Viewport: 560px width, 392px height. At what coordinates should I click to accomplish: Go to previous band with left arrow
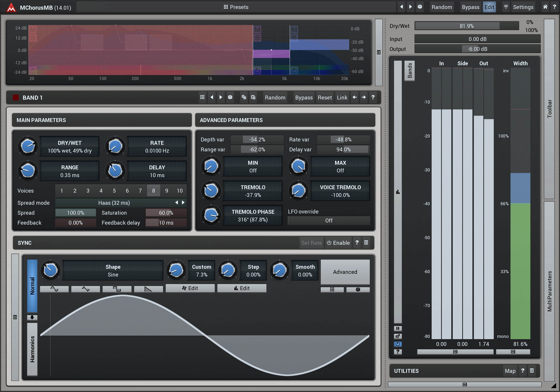(354, 97)
